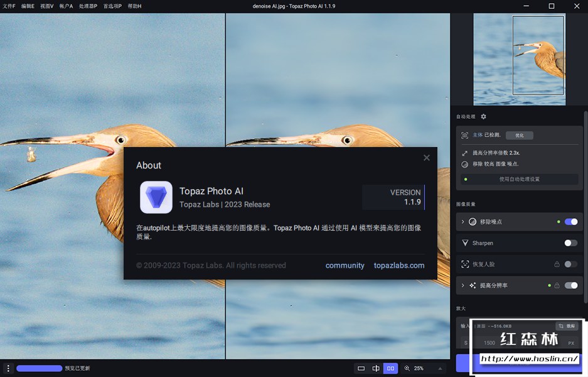The height and width of the screenshot is (377, 588).
Task: Maximize the Topaz Photo AI window
Action: (551, 6)
